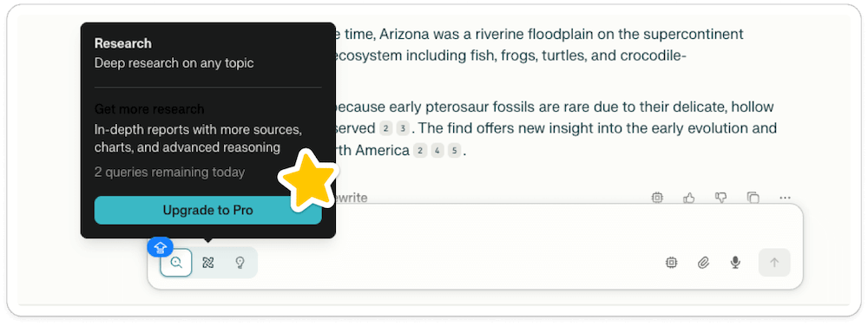The width and height of the screenshot is (868, 326).
Task: Click the 'Research' tooltip heading
Action: click(123, 43)
